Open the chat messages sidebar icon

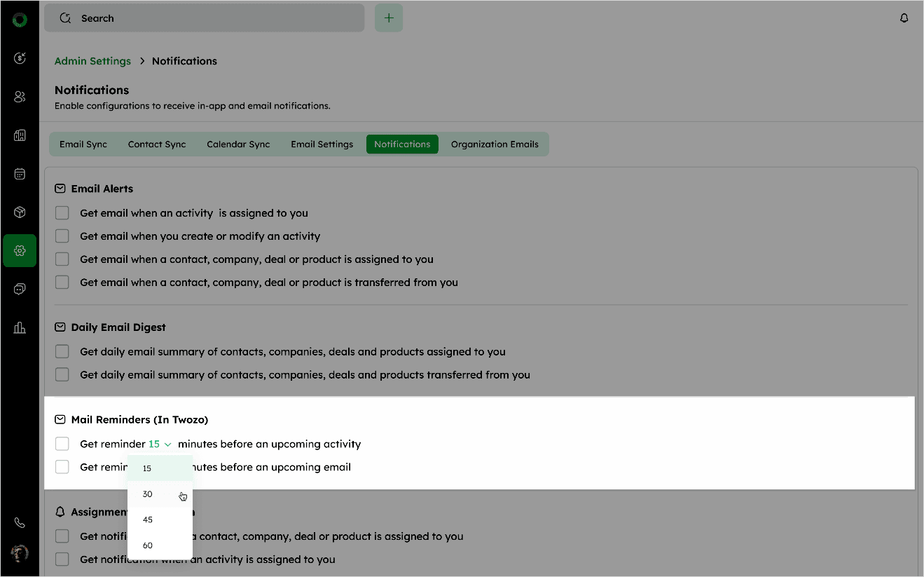[20, 289]
